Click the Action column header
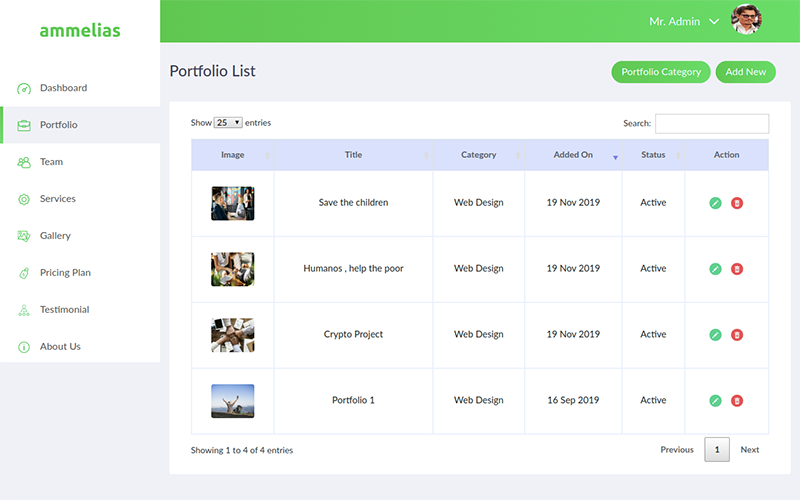This screenshot has width=800, height=500. pyautogui.click(x=727, y=155)
